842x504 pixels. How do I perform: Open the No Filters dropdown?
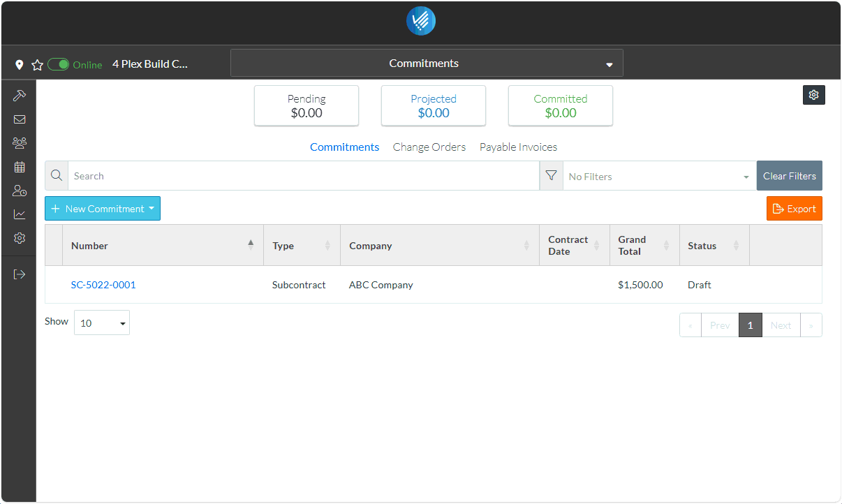coord(659,176)
